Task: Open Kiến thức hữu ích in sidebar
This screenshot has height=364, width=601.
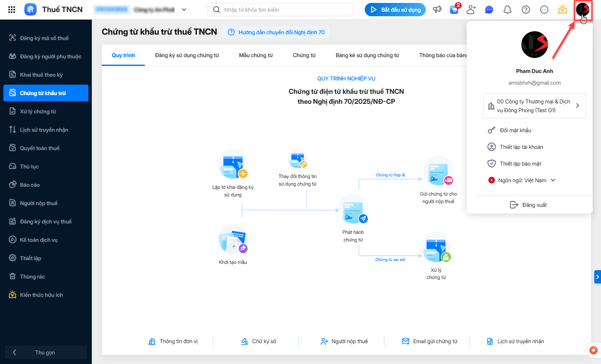Action: click(46, 295)
